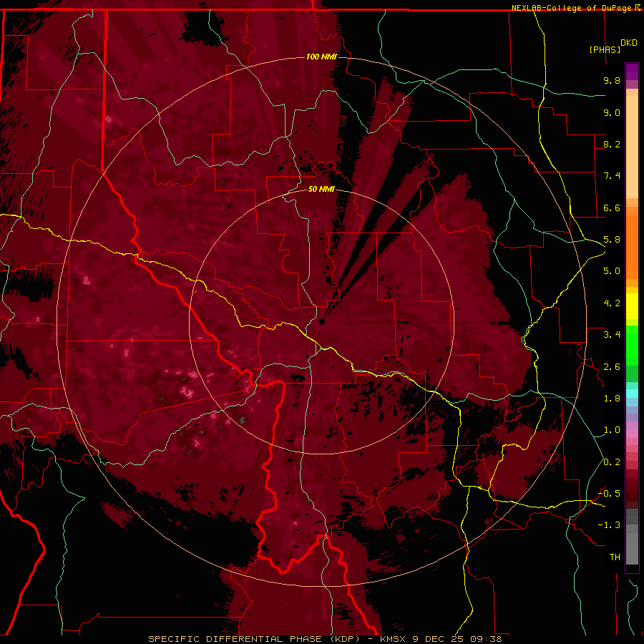
Task: Select the 9.0 value on the color scale
Action: (x=612, y=112)
